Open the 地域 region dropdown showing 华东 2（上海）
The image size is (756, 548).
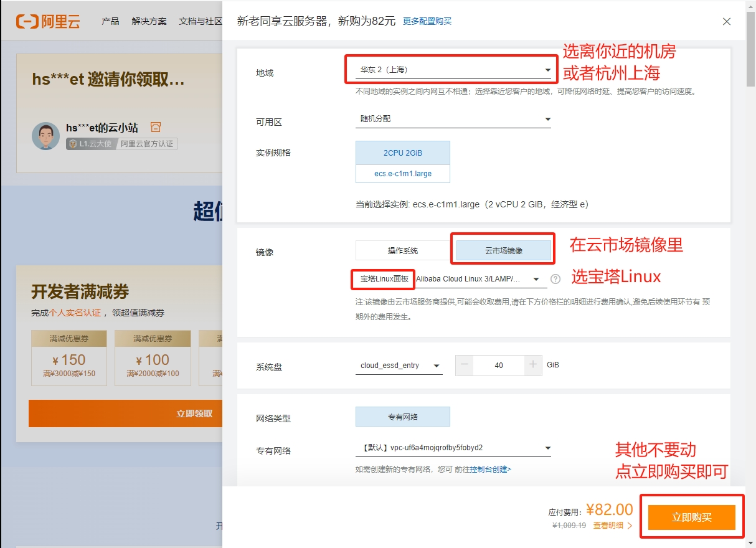point(451,70)
